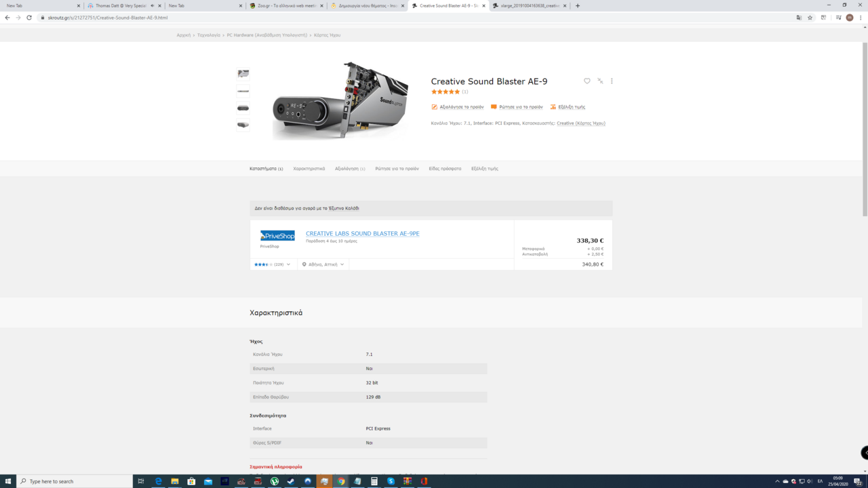Viewport: 868px width, 488px height.
Task: Select the second product thumbnail image
Action: pyautogui.click(x=243, y=91)
